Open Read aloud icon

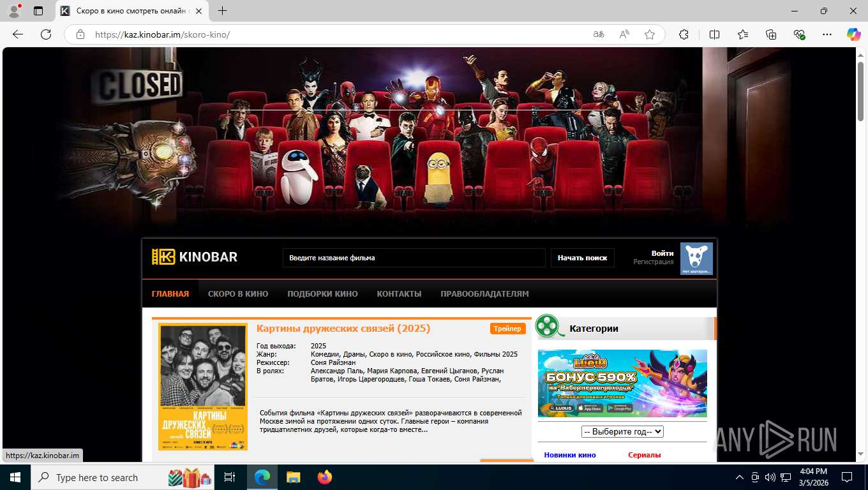[624, 34]
